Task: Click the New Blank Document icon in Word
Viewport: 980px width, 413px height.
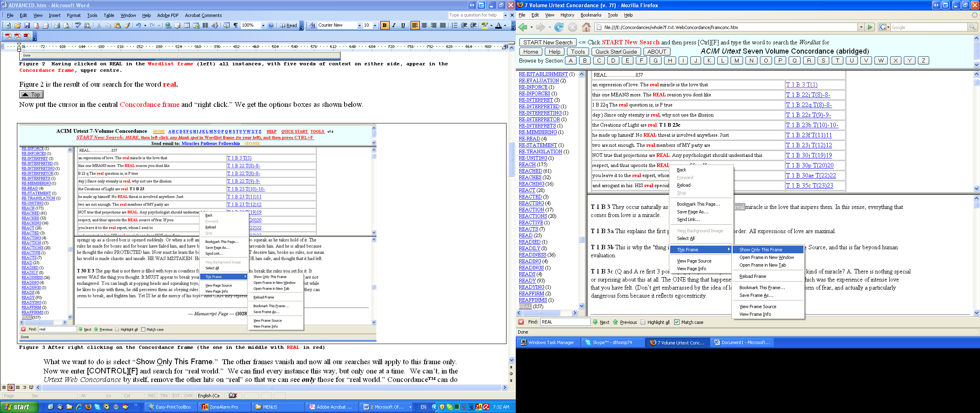Action: (x=8, y=25)
